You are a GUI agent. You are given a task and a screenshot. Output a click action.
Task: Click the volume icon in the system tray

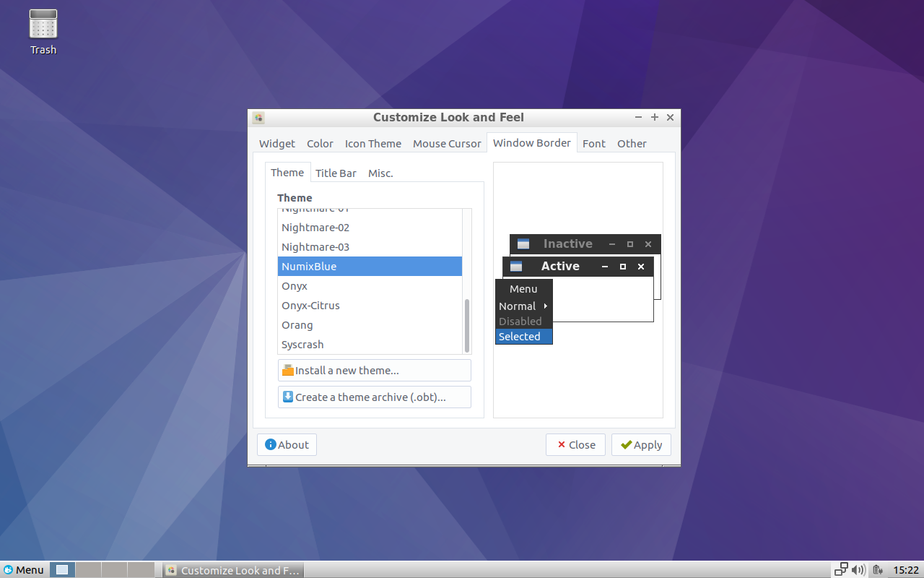pos(859,569)
